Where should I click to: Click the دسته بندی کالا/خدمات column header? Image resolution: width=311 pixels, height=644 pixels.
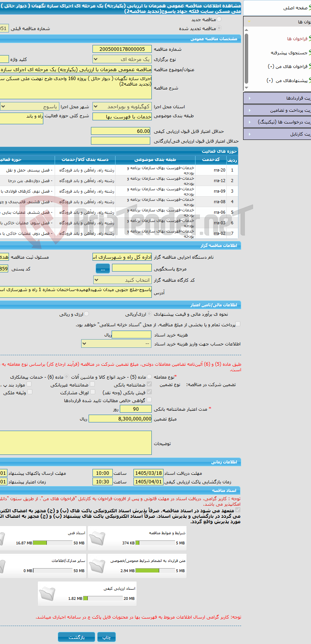85,159
